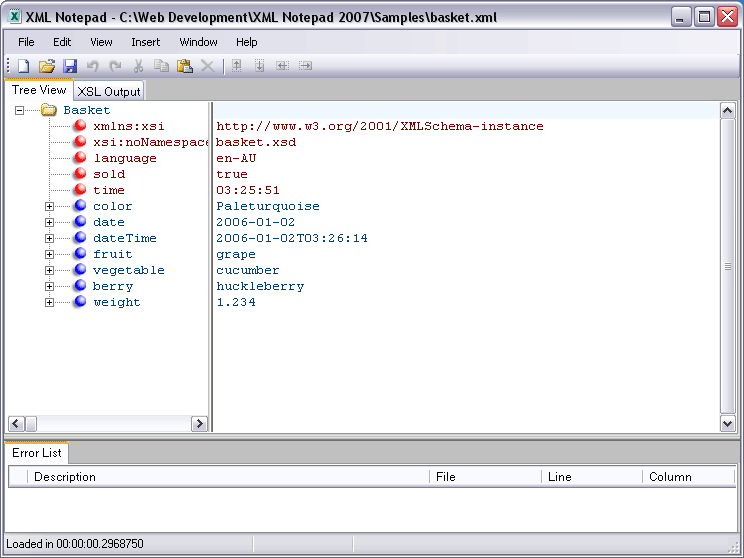
Task: Expand the date node
Action: pos(49,223)
